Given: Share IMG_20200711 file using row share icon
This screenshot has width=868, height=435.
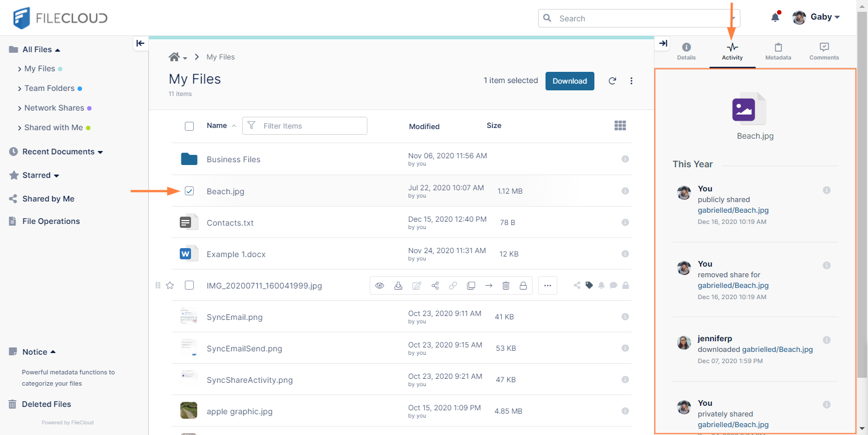Looking at the screenshot, I should pos(435,286).
